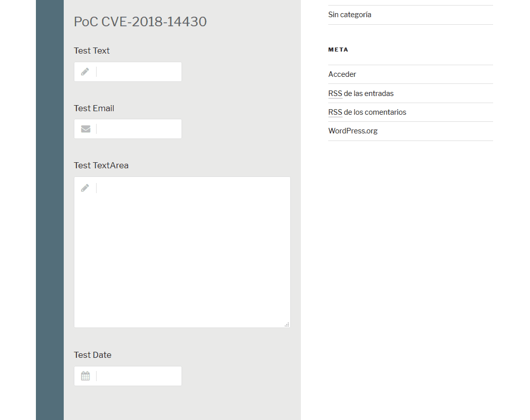Click the Test Date label

(x=93, y=355)
